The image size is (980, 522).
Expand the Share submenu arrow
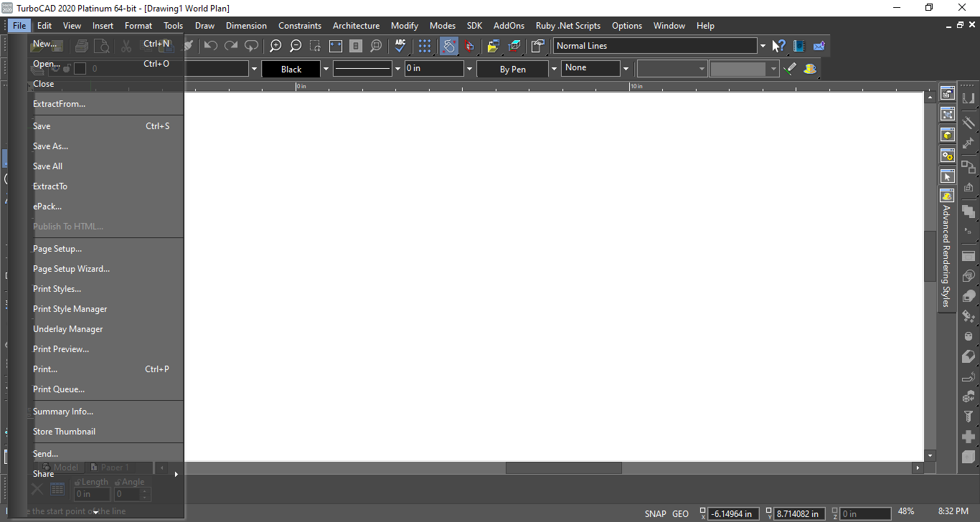pos(176,474)
